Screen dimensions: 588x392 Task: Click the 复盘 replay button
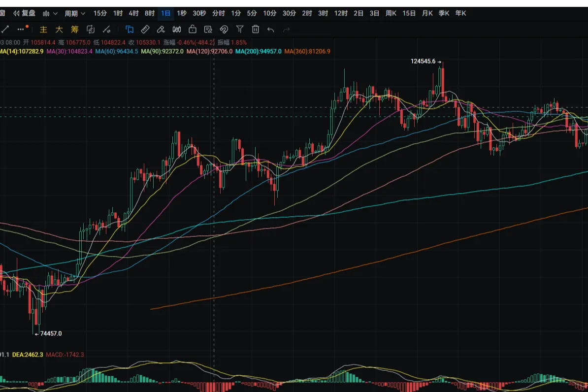pos(24,13)
